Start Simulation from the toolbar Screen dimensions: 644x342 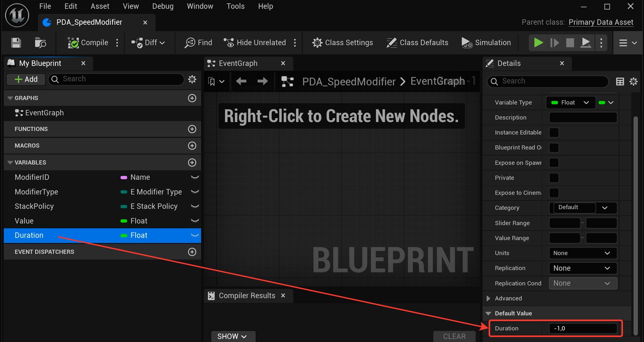coord(486,43)
